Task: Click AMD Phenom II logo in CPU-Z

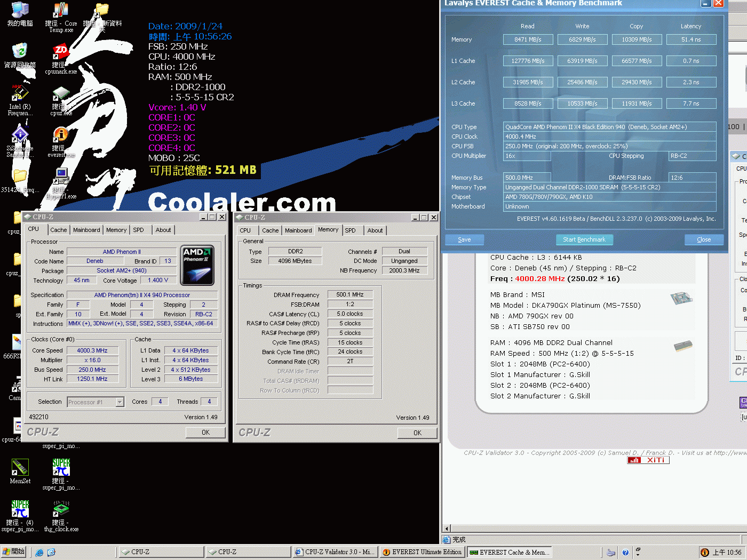Action: click(x=197, y=265)
